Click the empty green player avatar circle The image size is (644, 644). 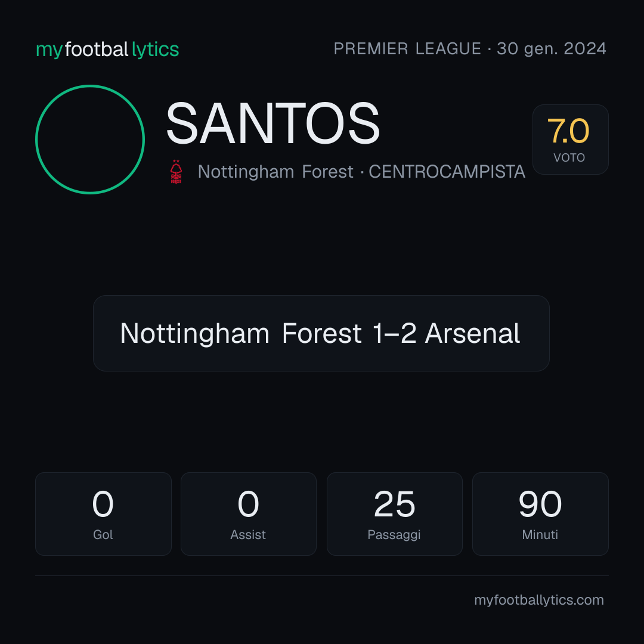point(90,140)
